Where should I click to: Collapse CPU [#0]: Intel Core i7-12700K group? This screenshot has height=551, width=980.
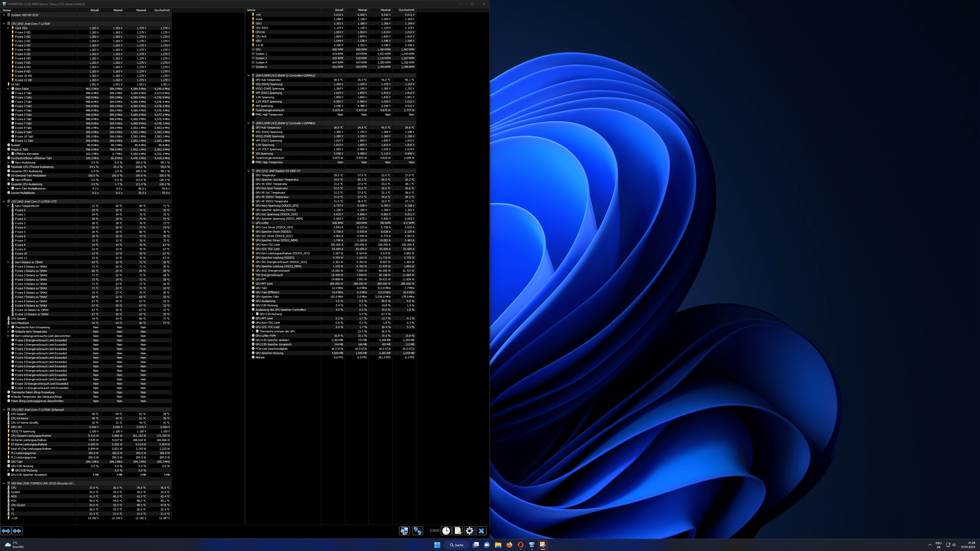(4, 23)
